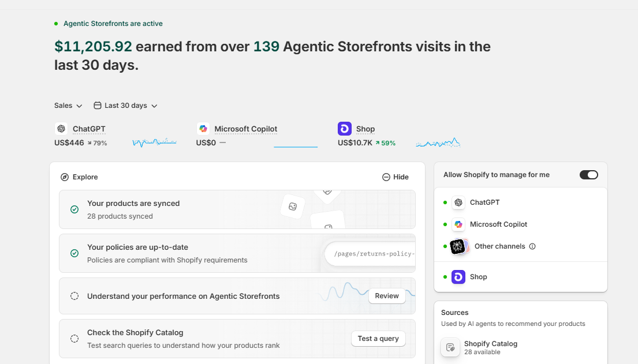This screenshot has width=638, height=364.
Task: Click the Microsoft Copilot flat sparkline
Action: pos(296,147)
